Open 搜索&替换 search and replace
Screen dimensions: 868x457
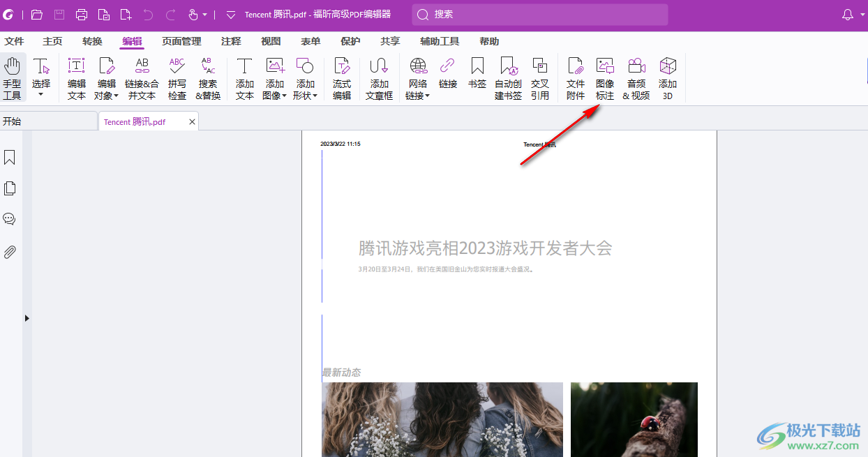pos(208,78)
